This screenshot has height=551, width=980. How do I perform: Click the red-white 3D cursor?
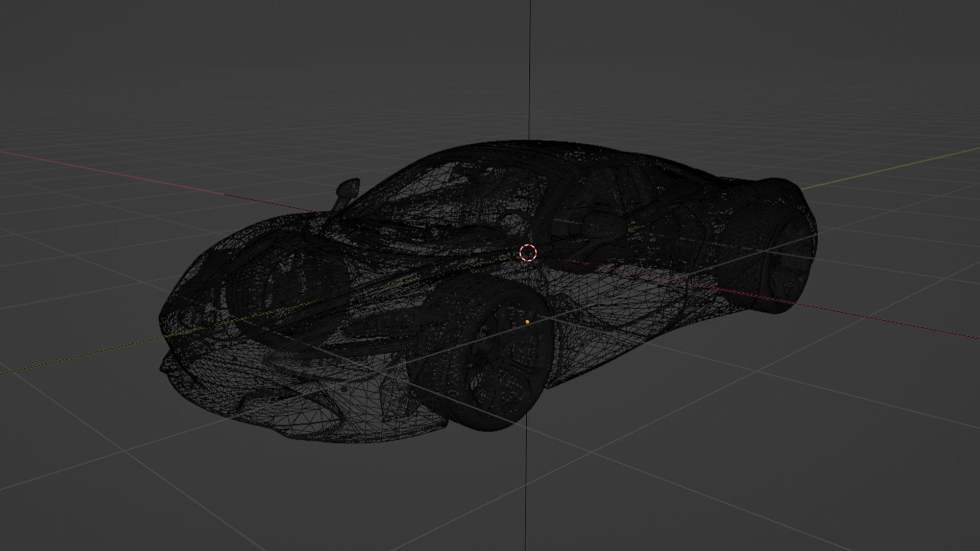click(x=528, y=253)
